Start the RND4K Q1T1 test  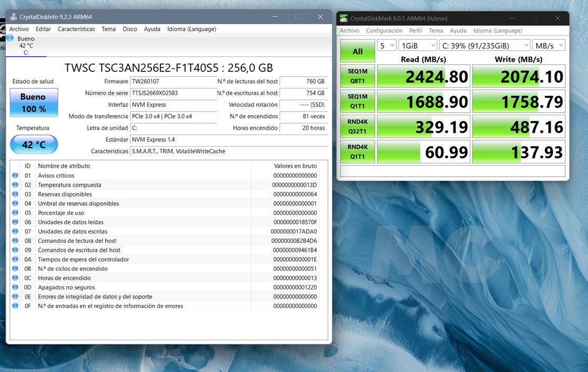[357, 151]
